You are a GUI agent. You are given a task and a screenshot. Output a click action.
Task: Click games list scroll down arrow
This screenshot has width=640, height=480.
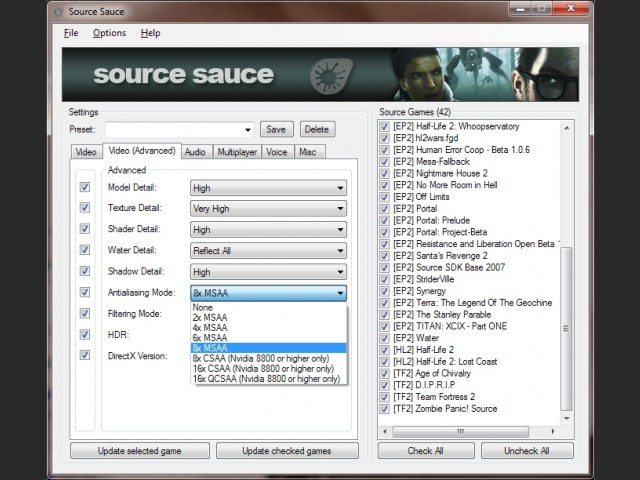[x=567, y=418]
